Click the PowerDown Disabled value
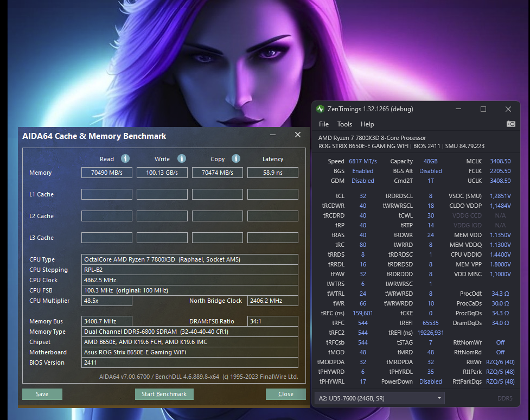 (431, 381)
